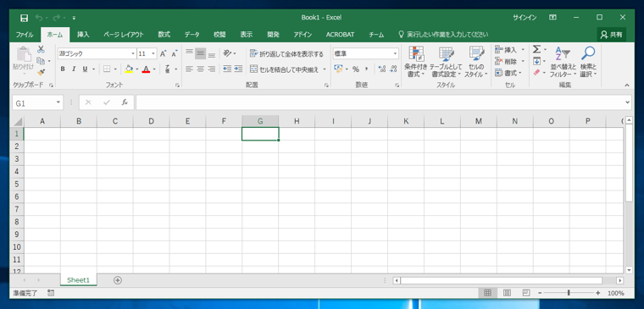Viewport: 644px width, 309px height.
Task: Click the Copy icon in clipboard group
Action: pyautogui.click(x=41, y=61)
